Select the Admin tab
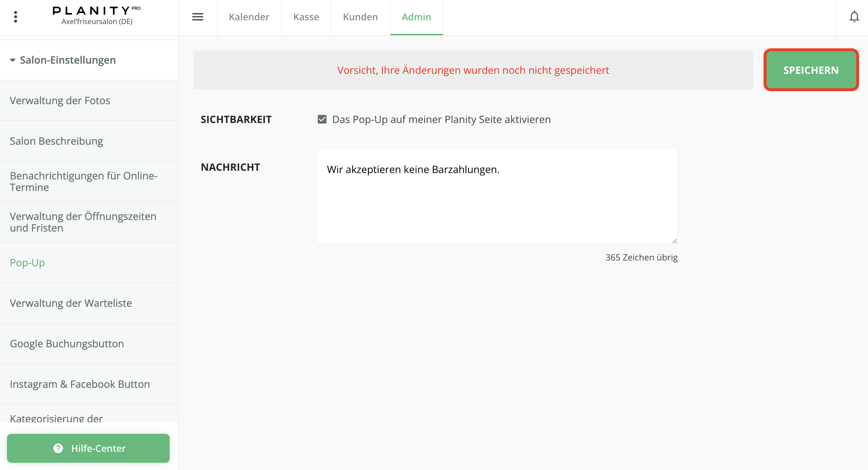 tap(416, 17)
